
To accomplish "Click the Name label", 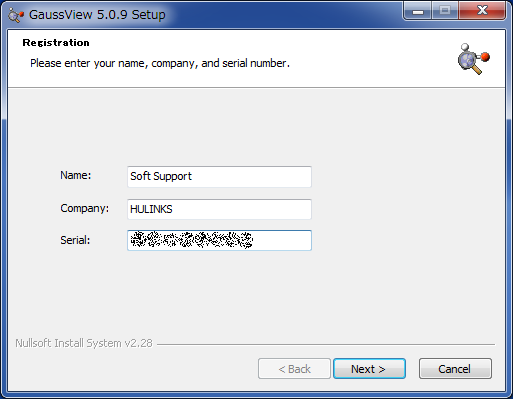I will point(76,175).
